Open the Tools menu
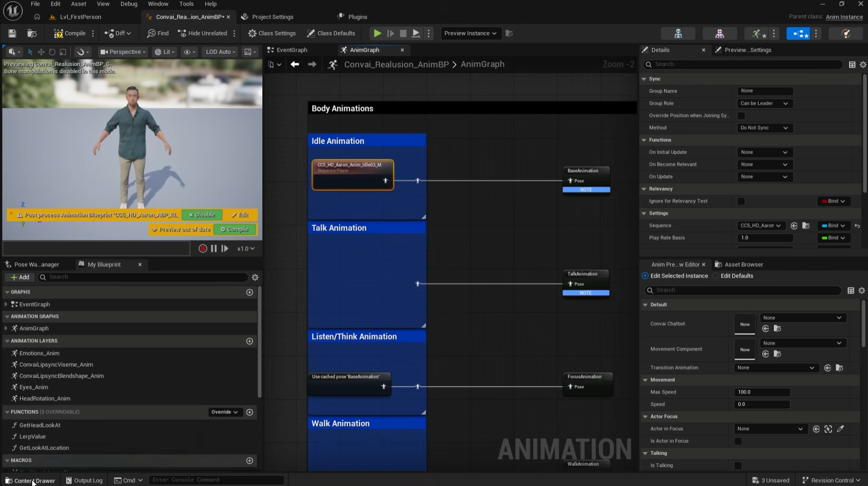868x486 pixels. click(186, 4)
